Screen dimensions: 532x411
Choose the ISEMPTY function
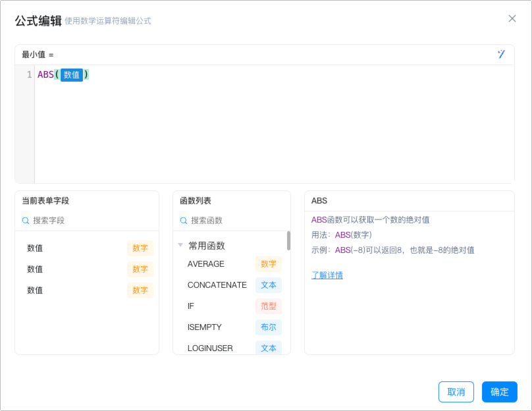232,327
